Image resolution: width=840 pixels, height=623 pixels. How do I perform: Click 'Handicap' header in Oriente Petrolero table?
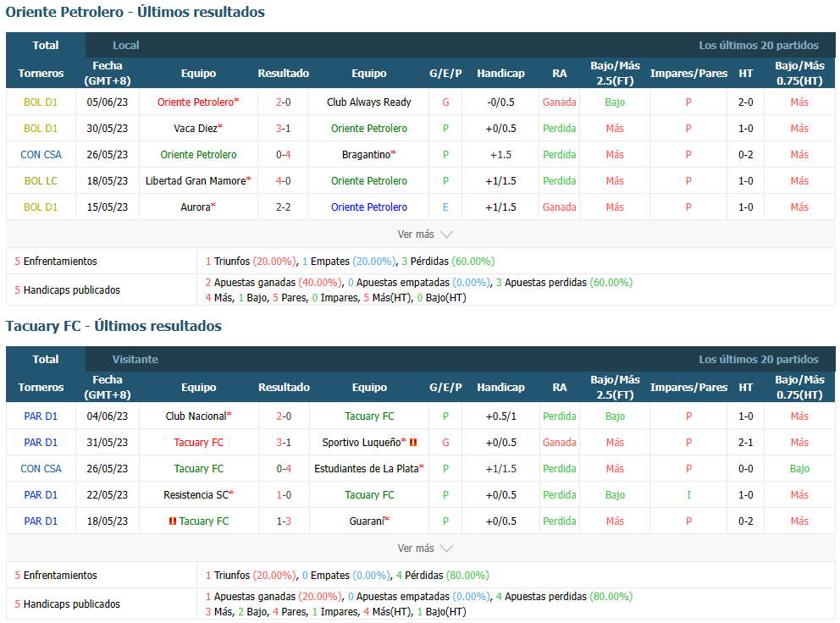(x=501, y=73)
